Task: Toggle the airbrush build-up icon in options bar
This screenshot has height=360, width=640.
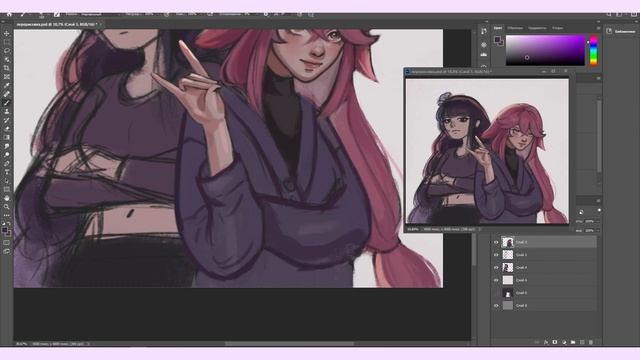Action: click(x=210, y=14)
